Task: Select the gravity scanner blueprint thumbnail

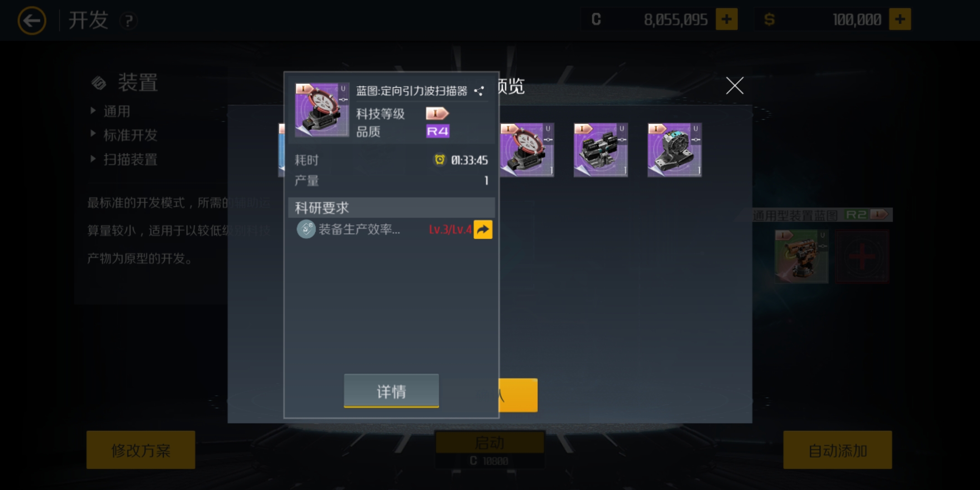Action: tap(527, 150)
